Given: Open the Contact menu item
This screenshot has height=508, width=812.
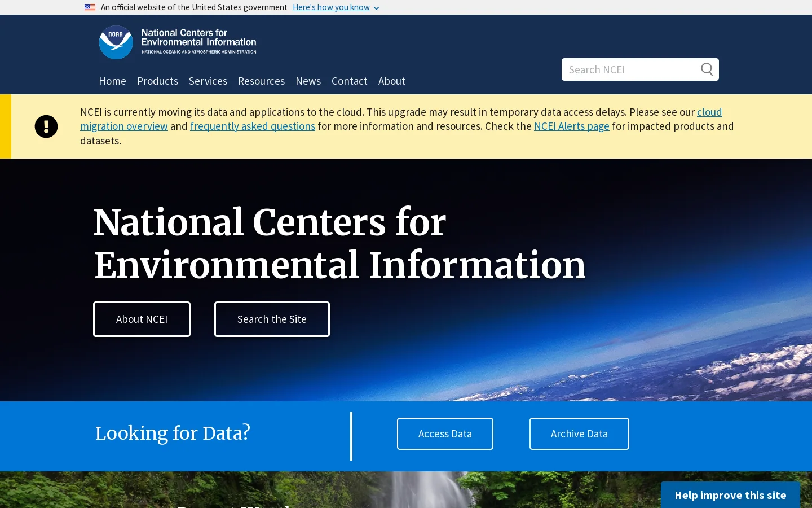Looking at the screenshot, I should point(349,81).
